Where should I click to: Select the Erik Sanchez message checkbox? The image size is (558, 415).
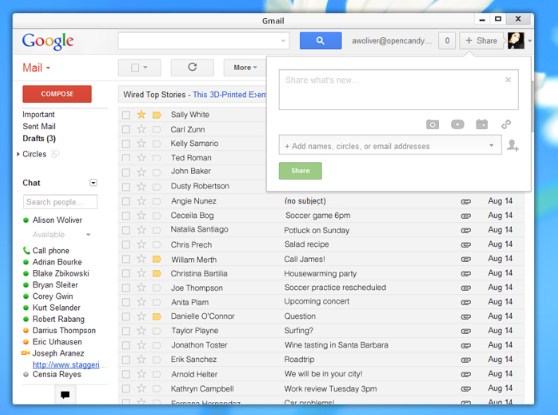click(x=126, y=359)
